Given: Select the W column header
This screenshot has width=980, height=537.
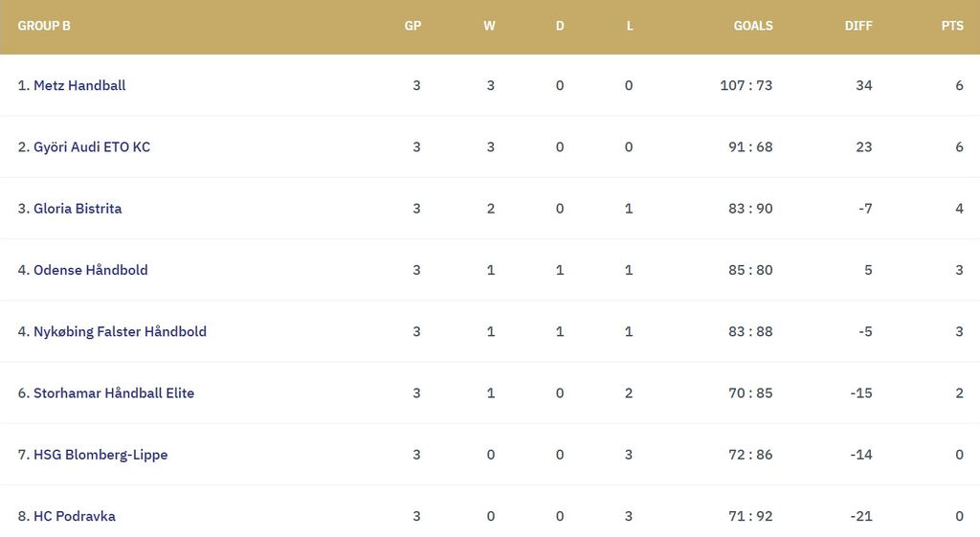Looking at the screenshot, I should click(489, 26).
